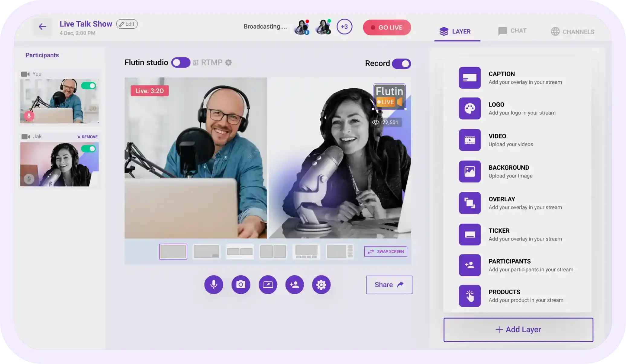Open RTMP settings gear icon
This screenshot has height=364, width=626.
click(x=229, y=63)
